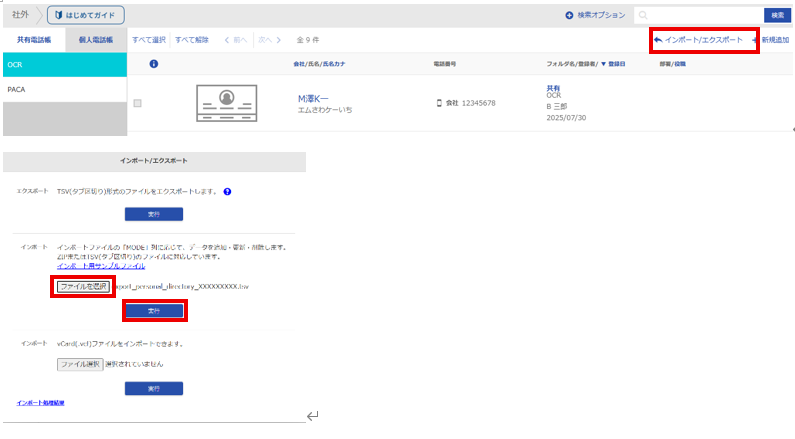Open インポート用サンプルファイル link

pos(101,266)
